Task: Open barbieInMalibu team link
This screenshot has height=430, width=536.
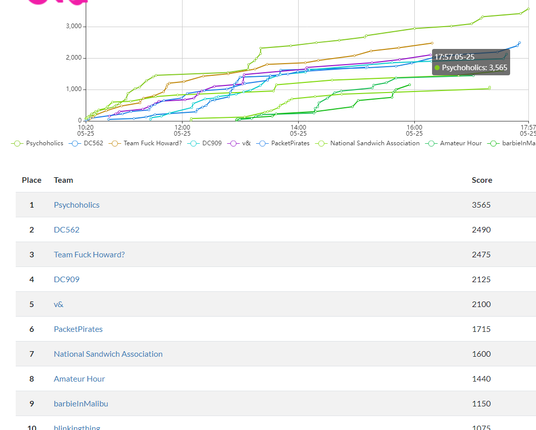Action: 81,404
